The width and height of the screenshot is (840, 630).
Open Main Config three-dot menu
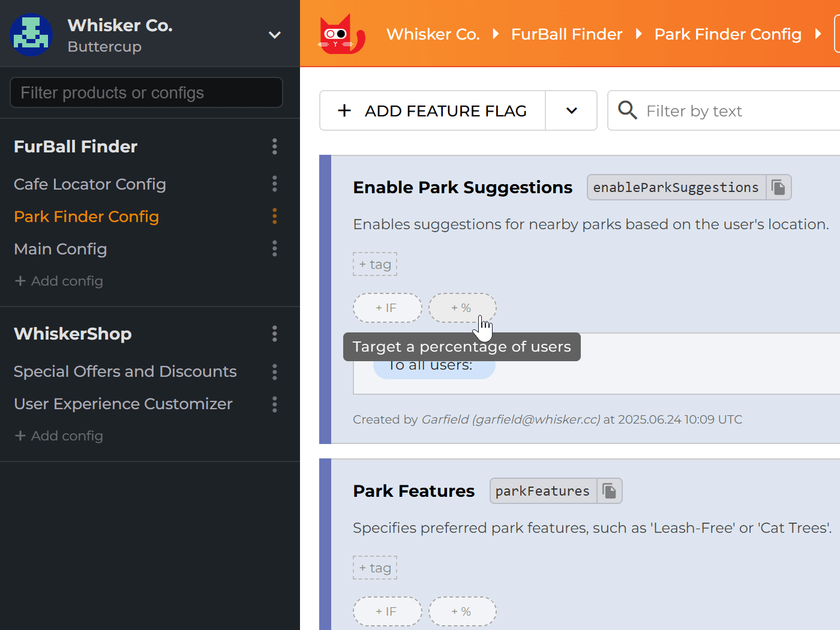pyautogui.click(x=274, y=248)
